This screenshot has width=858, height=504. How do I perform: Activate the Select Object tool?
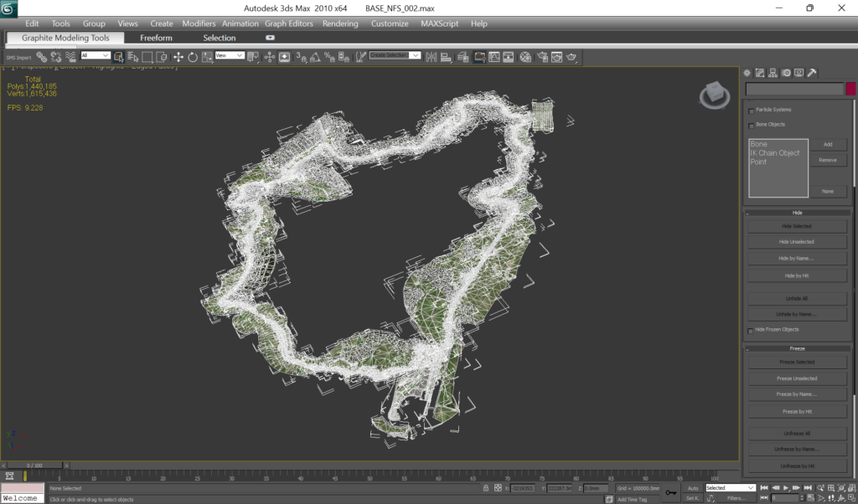(119, 57)
